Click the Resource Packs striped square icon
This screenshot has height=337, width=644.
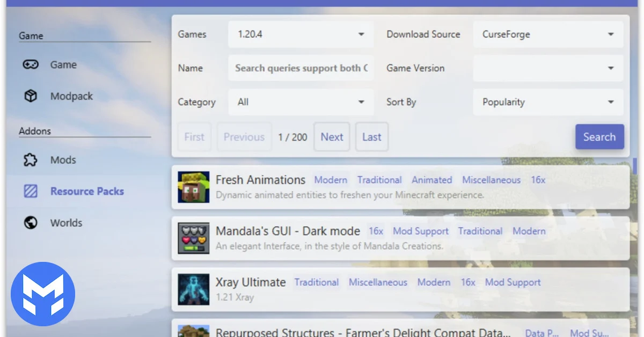[x=31, y=191]
